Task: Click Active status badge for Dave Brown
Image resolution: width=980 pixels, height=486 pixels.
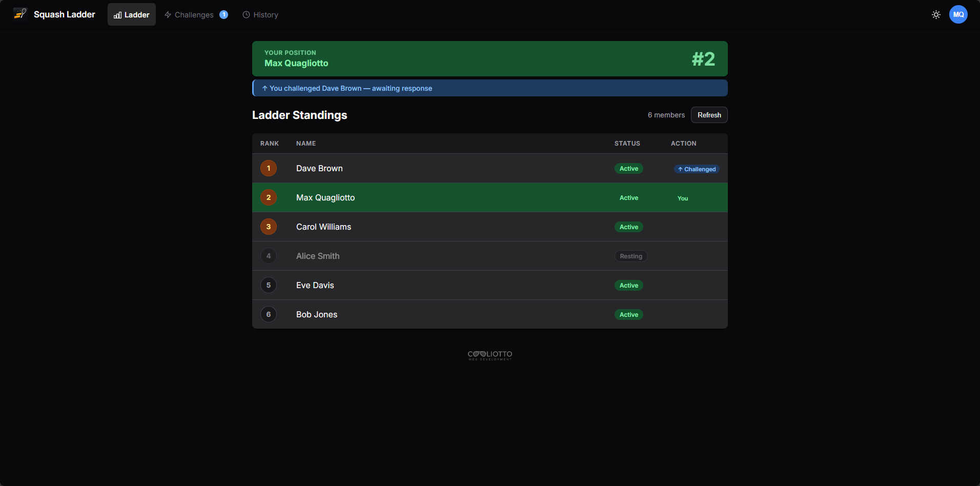Action: point(629,169)
